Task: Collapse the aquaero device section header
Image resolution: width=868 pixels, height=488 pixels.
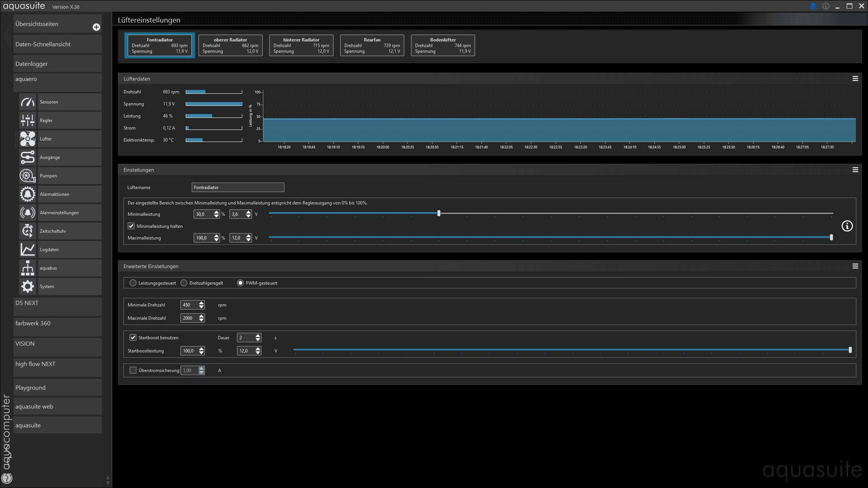Action: click(x=57, y=82)
